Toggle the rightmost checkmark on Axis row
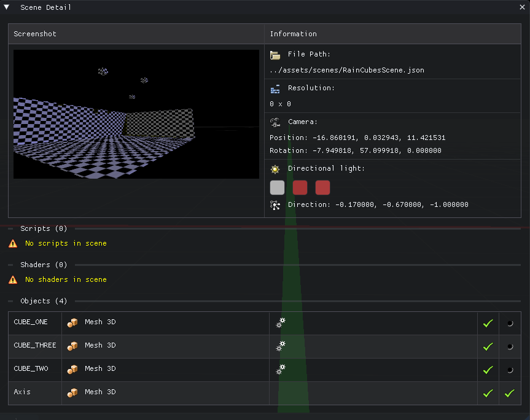This screenshot has height=420, width=530. pos(509,393)
